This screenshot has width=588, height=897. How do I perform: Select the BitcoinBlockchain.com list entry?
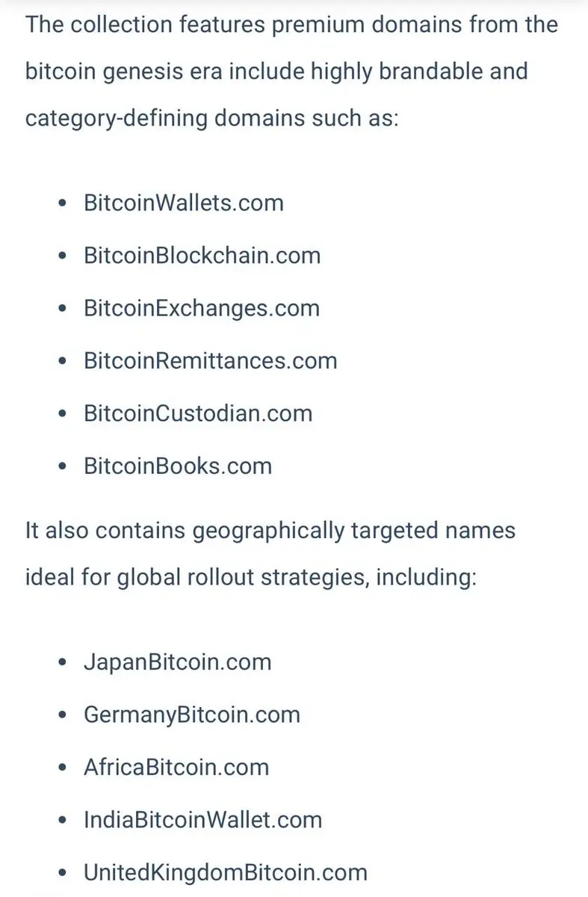coord(202,256)
